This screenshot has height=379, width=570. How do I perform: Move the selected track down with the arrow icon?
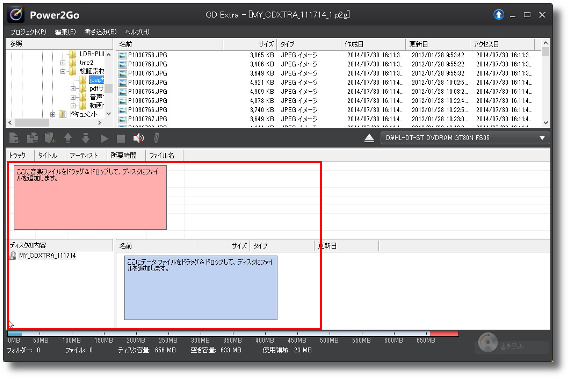[85, 138]
